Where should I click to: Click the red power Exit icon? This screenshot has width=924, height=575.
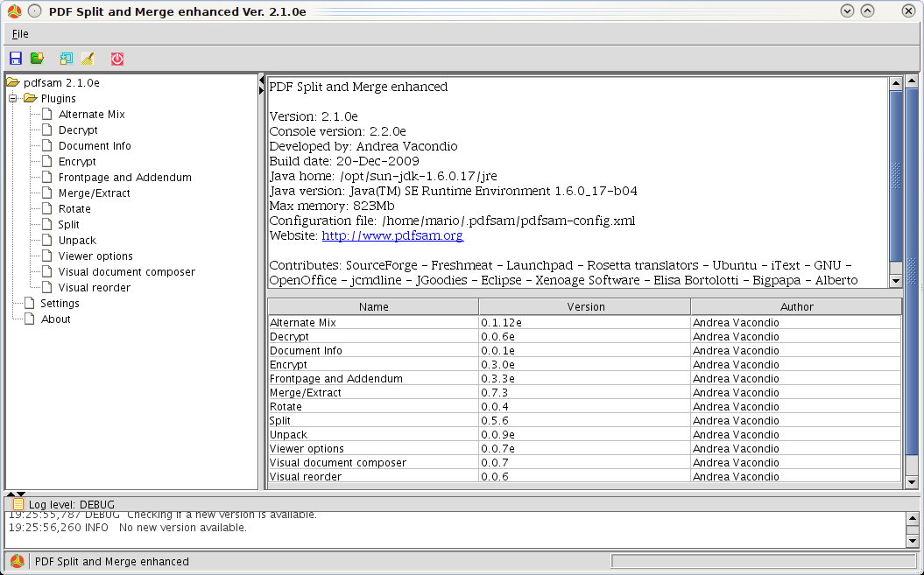coord(117,59)
